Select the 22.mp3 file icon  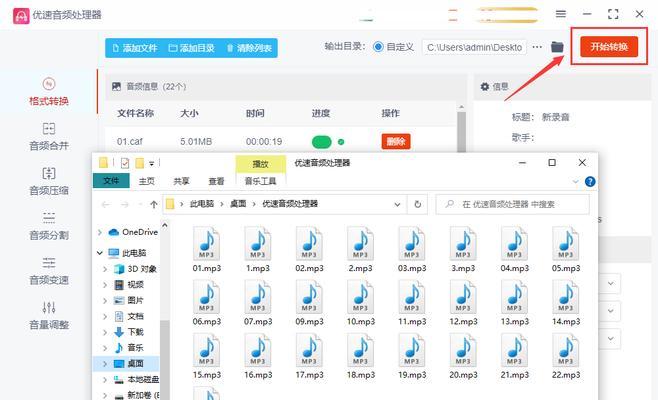pyautogui.click(x=566, y=350)
